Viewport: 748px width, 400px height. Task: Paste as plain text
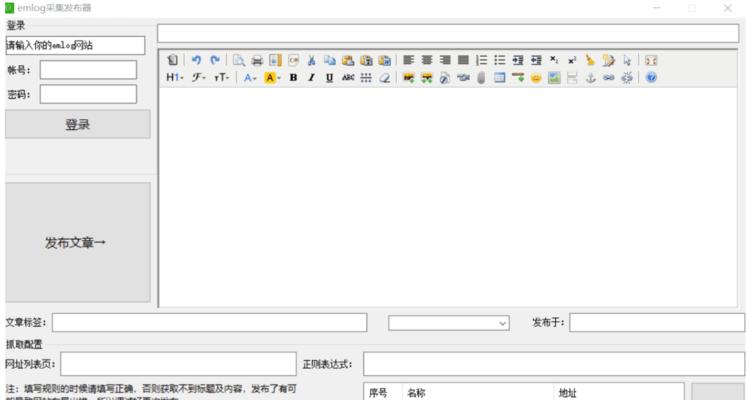(x=366, y=60)
